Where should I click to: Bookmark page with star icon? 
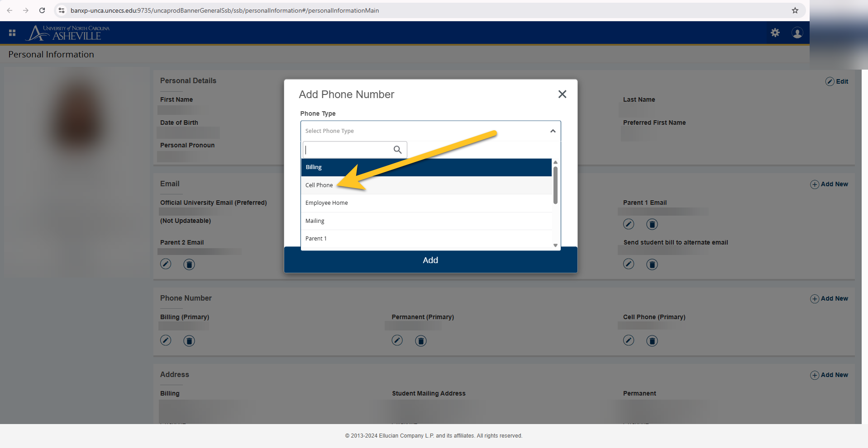(795, 10)
